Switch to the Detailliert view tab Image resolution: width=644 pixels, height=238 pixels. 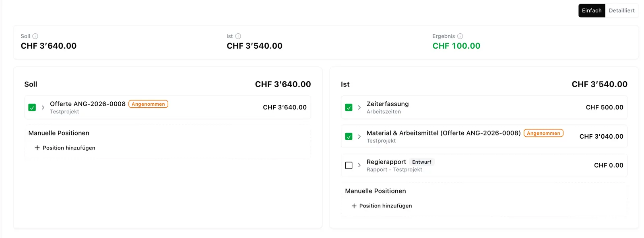[621, 10]
